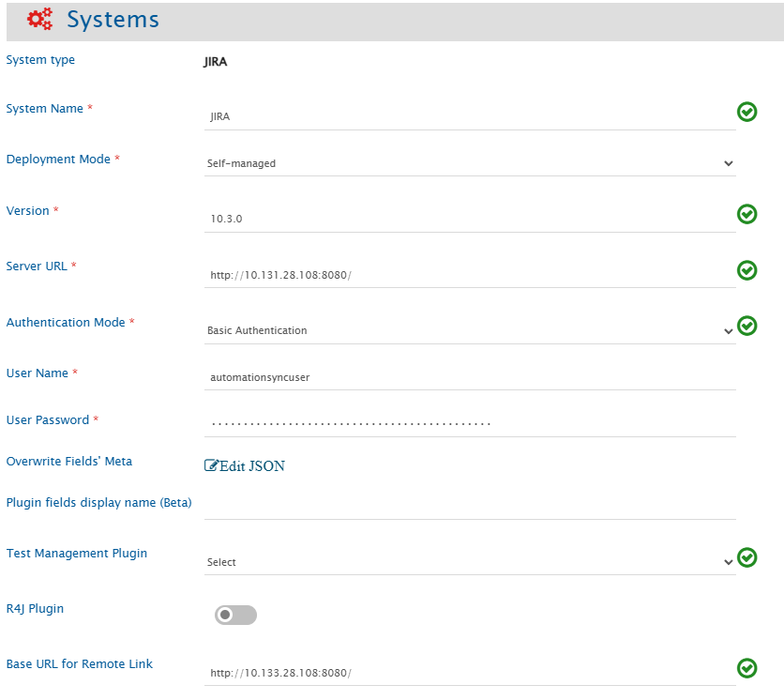Open the Deployment Mode dropdown
This screenshot has width=784, height=700.
coord(469,163)
